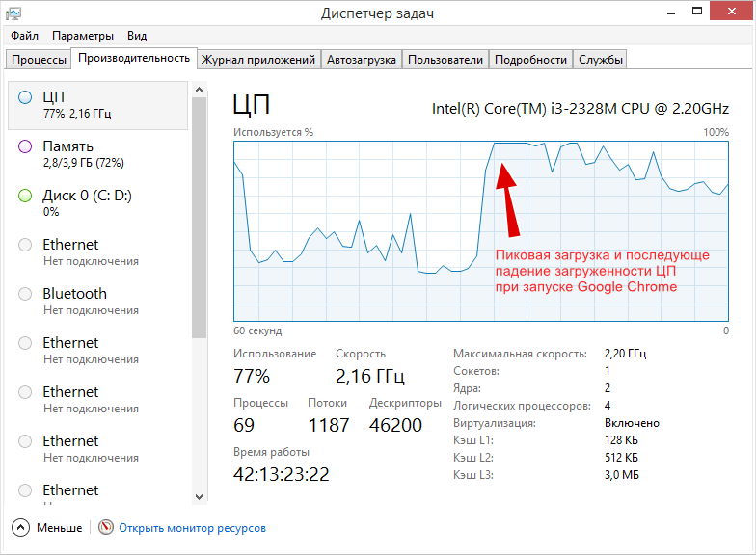Minimize the Диспетчер задач window
The height and width of the screenshot is (555, 756).
tap(671, 12)
